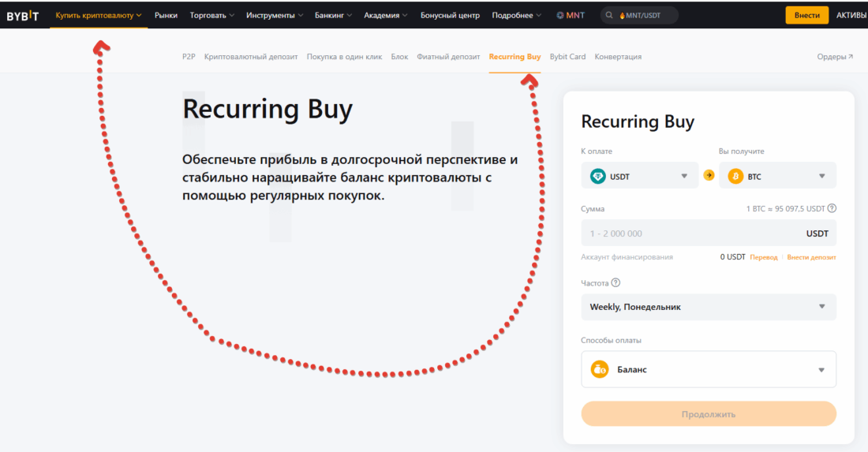The height and width of the screenshot is (452, 868).
Task: Click the Баланс wallet icon
Action: (600, 369)
